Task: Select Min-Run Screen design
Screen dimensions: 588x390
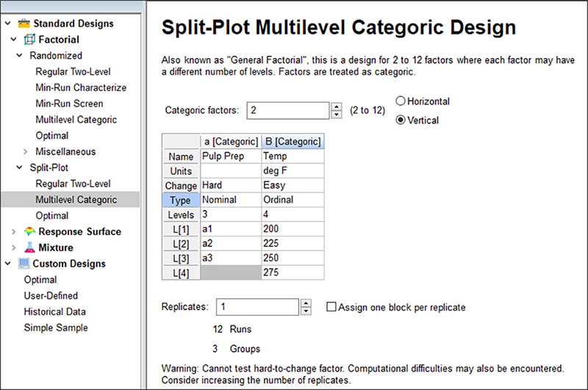Action: 69,104
